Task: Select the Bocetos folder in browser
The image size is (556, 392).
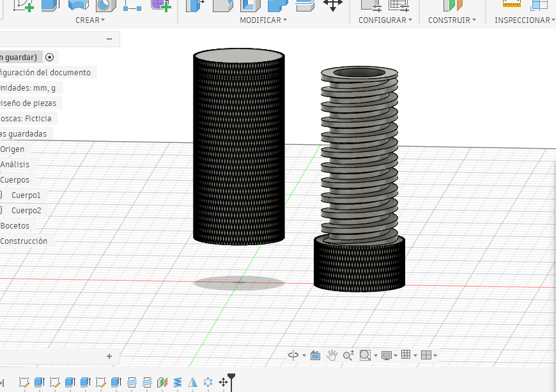Action: pos(15,225)
